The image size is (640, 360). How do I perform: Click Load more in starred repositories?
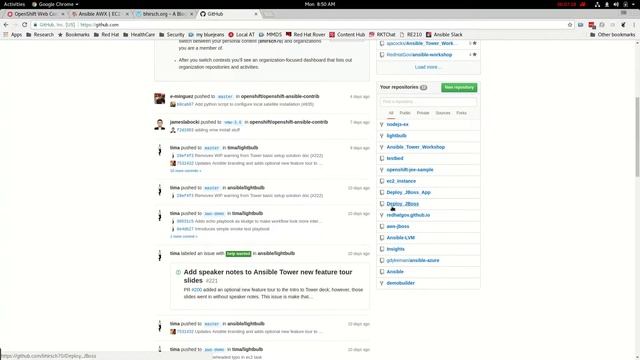[427, 67]
